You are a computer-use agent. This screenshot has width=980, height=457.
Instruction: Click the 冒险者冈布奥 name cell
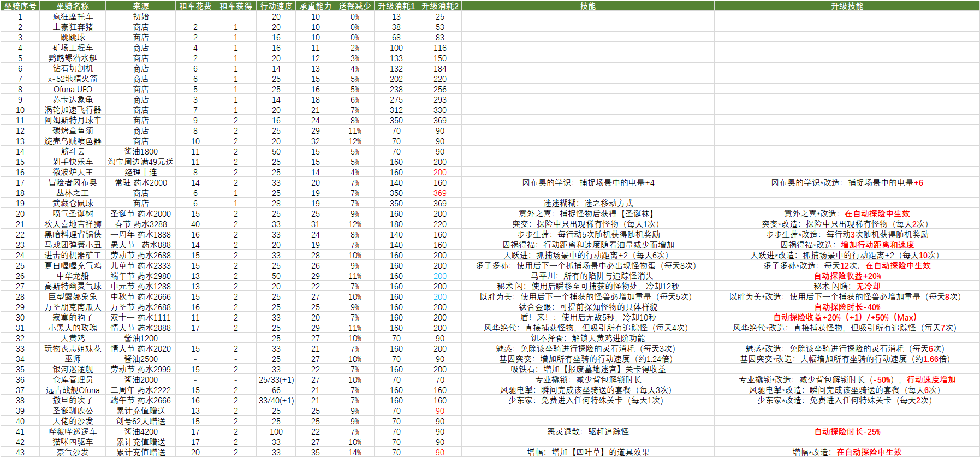point(73,182)
